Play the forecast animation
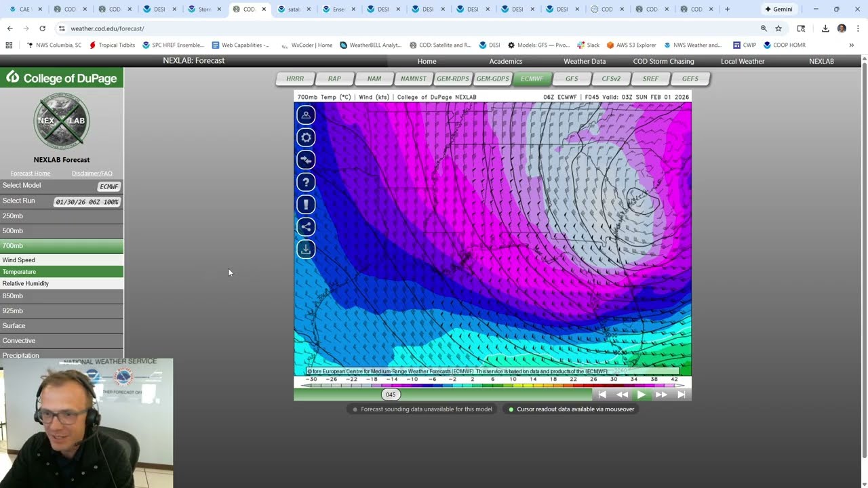 pyautogui.click(x=642, y=394)
